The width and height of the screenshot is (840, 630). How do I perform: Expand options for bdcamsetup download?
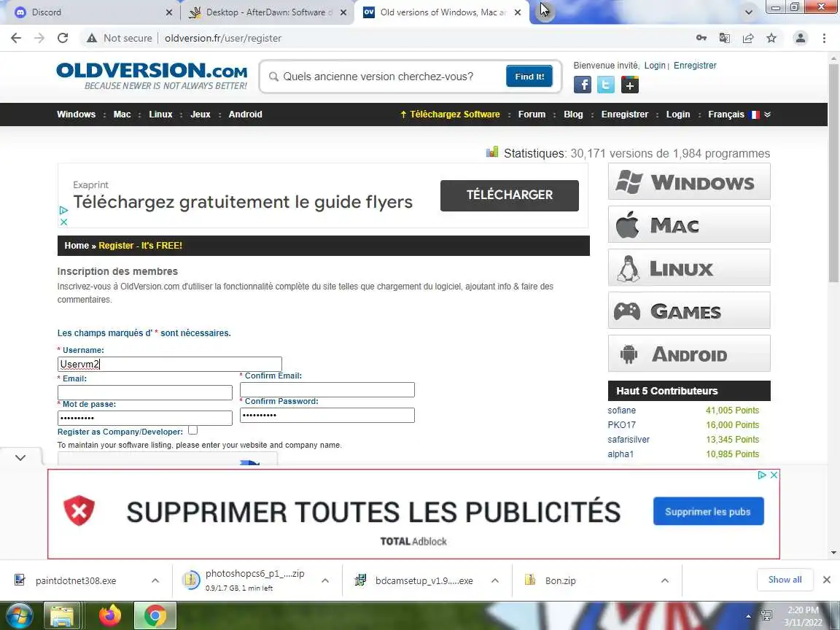tap(495, 580)
